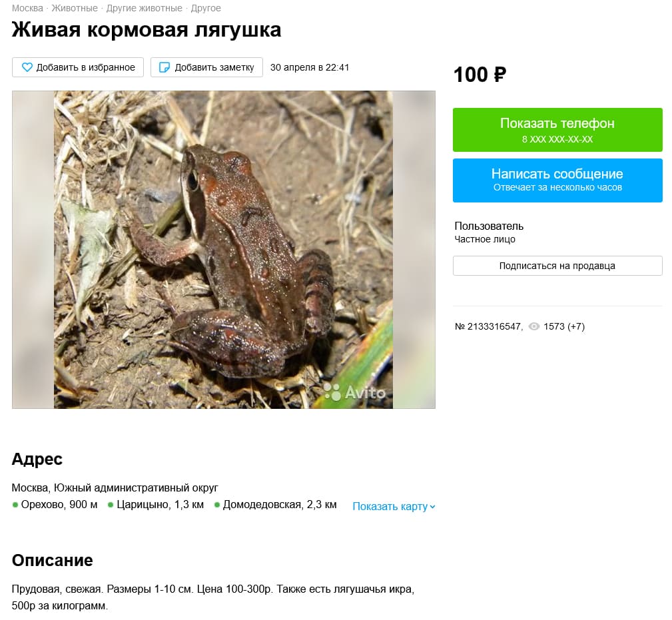Screen dimensions: 672x620
Task: Subscribe via Подписаться на продавца button
Action: 557,266
